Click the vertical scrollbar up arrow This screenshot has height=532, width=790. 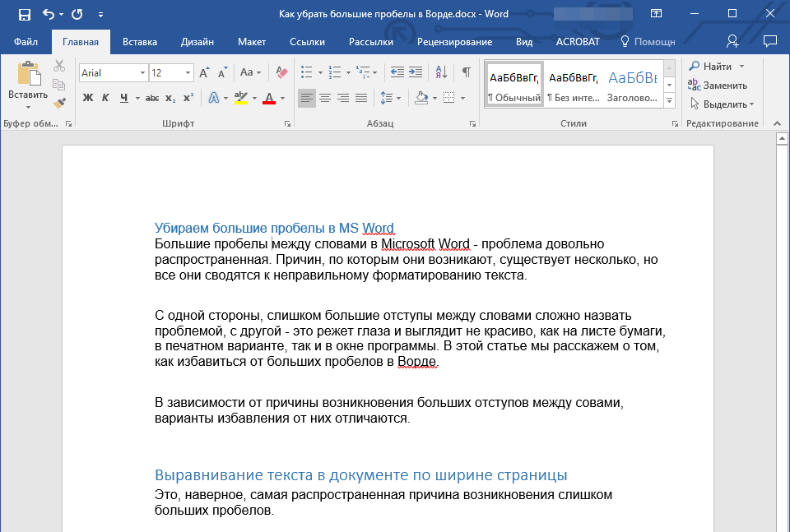click(782, 139)
